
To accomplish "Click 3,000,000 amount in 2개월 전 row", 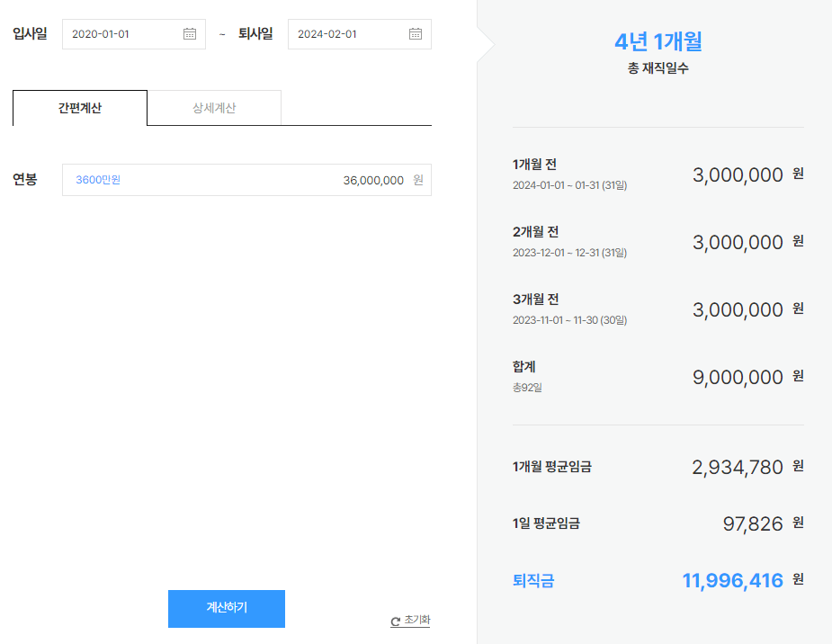I will pos(738,242).
